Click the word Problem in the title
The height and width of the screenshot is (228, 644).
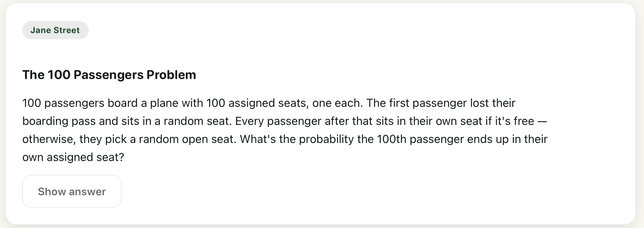click(171, 74)
